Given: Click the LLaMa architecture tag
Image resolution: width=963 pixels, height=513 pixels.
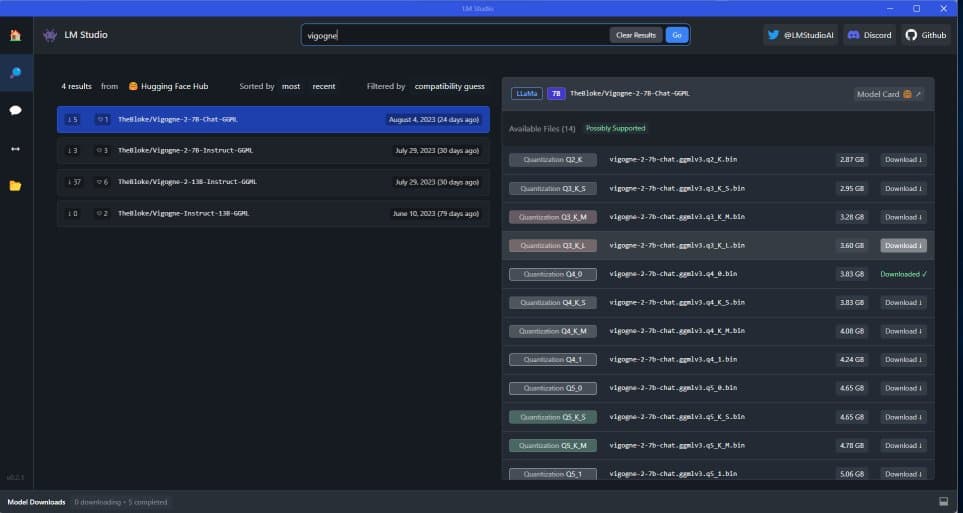Looking at the screenshot, I should point(526,93).
